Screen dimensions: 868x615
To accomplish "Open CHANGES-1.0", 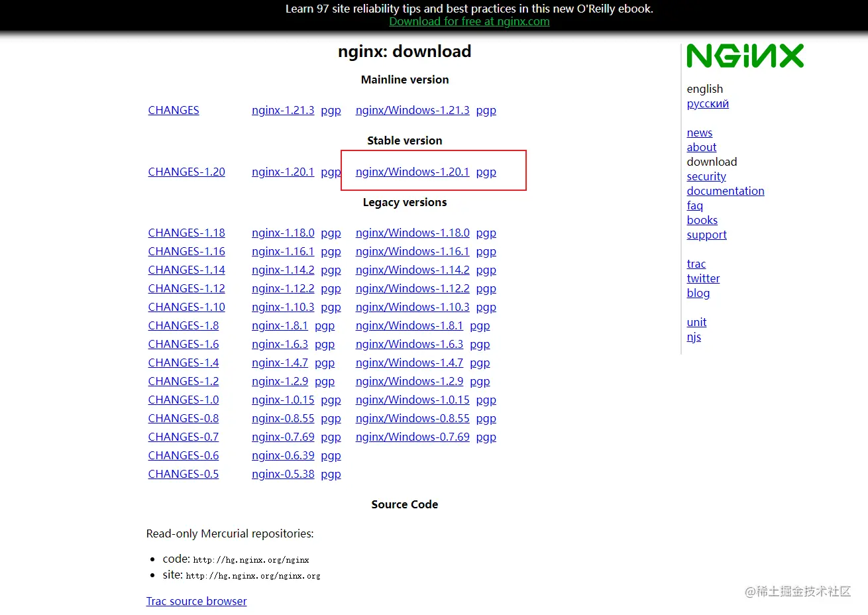I will click(x=183, y=400).
